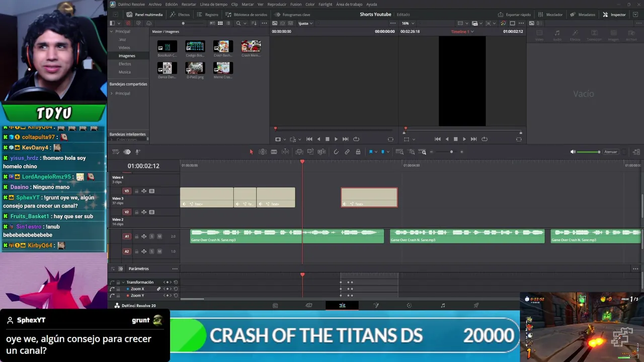Select the first Game Over Crash N. Sane.mp3 clip
The width and height of the screenshot is (644, 362).
287,236
